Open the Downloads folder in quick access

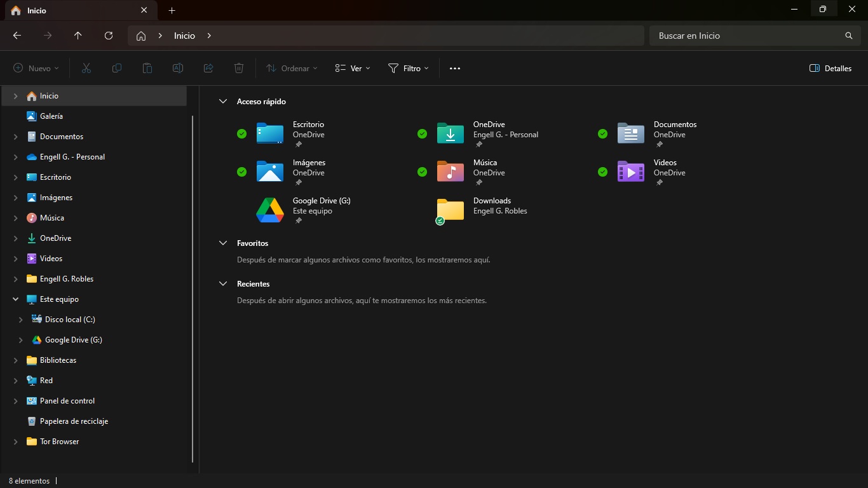(450, 210)
